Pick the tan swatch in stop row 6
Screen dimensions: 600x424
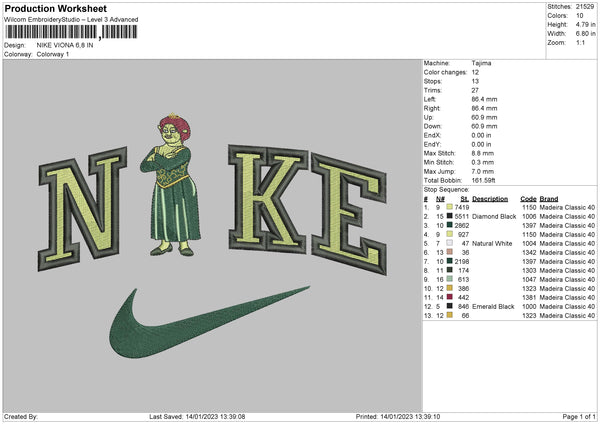tap(450, 252)
